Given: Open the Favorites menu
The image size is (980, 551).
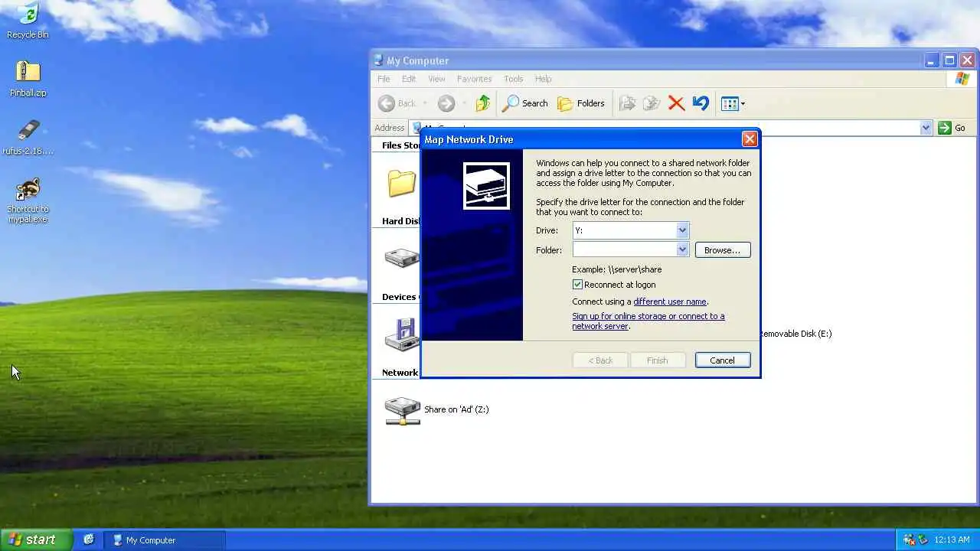Looking at the screenshot, I should [x=474, y=79].
